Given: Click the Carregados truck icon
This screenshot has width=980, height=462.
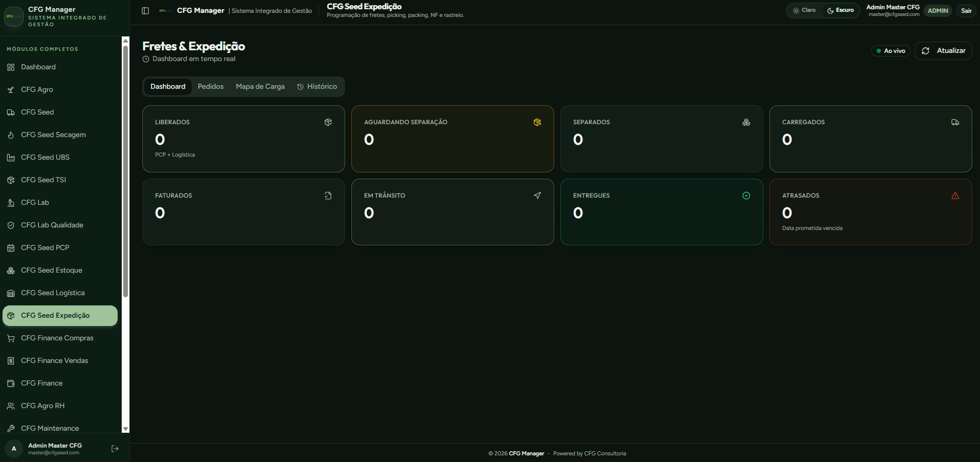Looking at the screenshot, I should (955, 122).
